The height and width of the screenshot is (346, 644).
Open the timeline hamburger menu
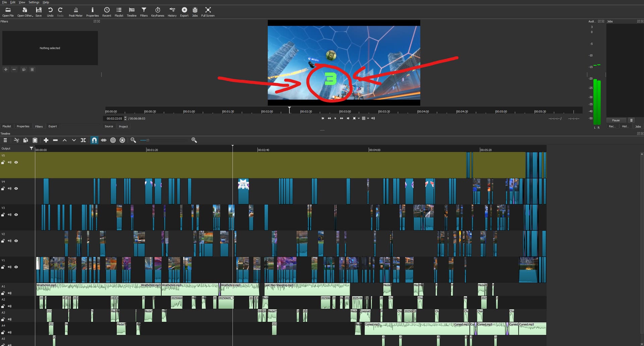point(5,140)
